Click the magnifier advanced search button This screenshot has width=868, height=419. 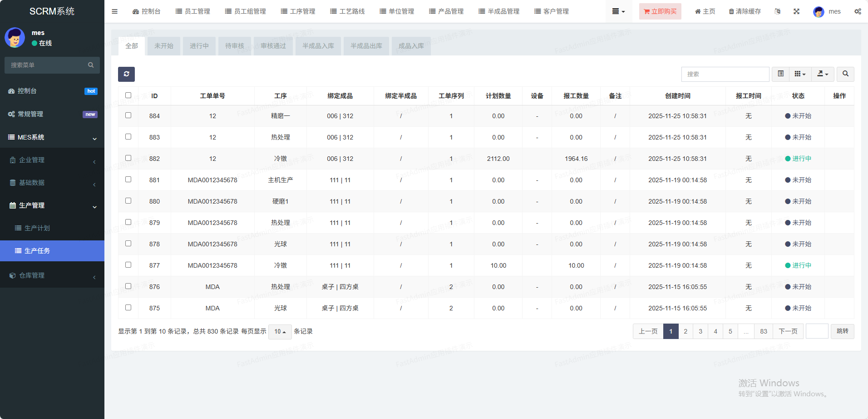[x=845, y=74]
